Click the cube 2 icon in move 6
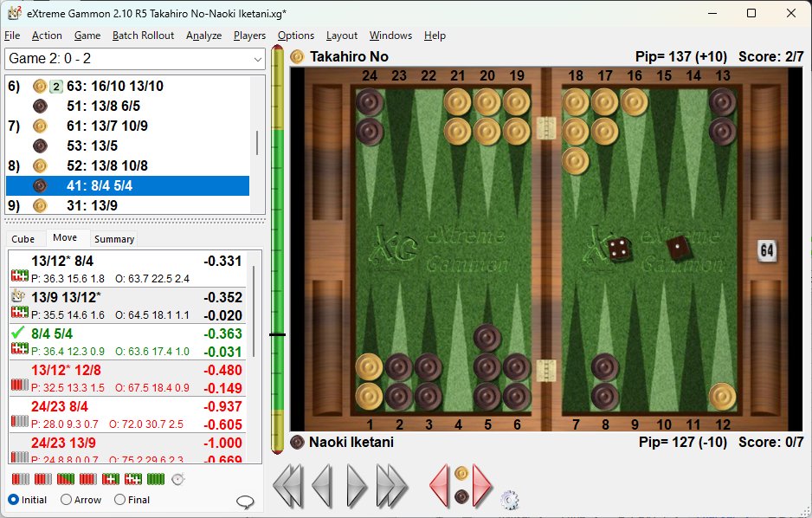 [56, 87]
